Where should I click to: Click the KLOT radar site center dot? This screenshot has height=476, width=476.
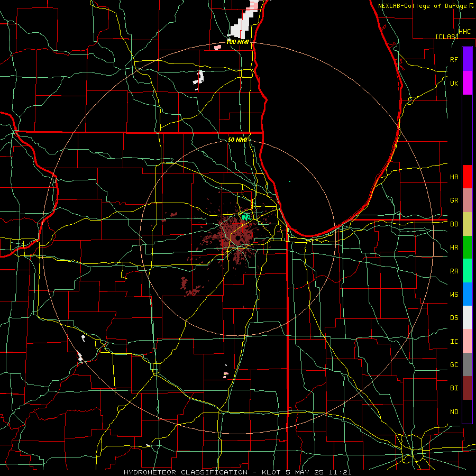pos(238,237)
